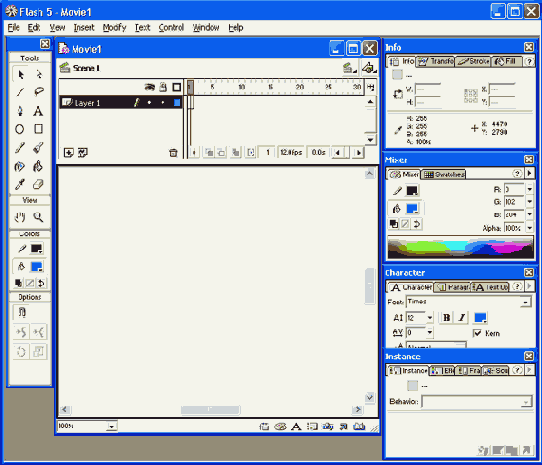Switch to the Paragraph tab
The image size is (542, 465).
(452, 287)
